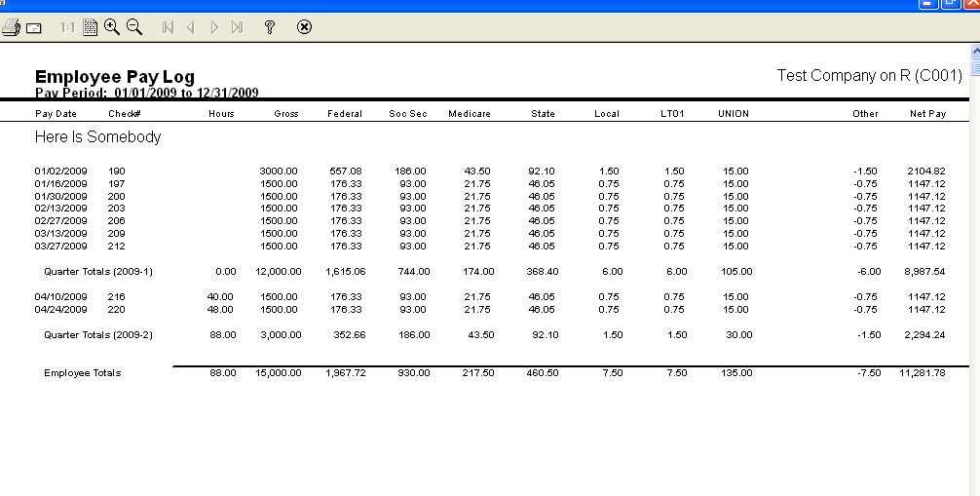Click pay date 01/30/2009
This screenshot has width=980, height=496.
60,197
